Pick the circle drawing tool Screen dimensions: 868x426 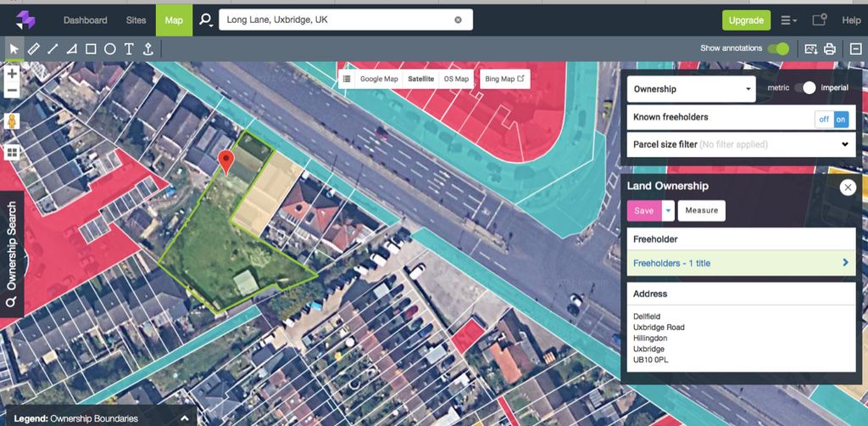[110, 49]
